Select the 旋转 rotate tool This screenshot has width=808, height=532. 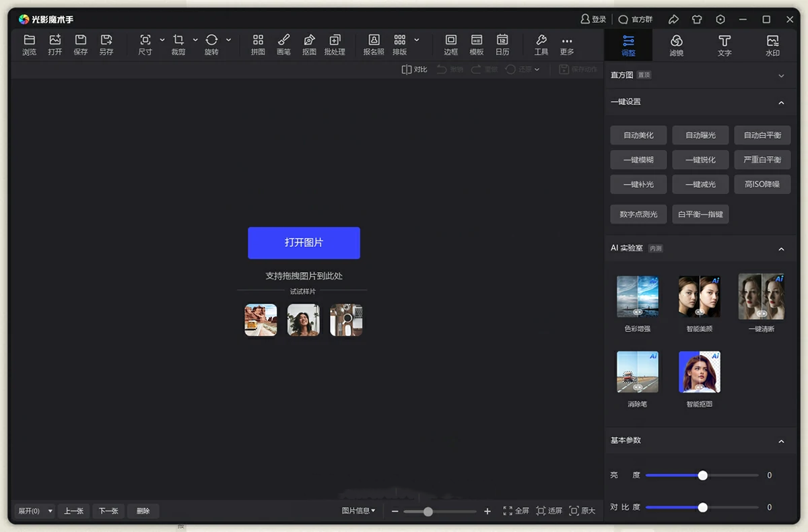tap(211, 45)
